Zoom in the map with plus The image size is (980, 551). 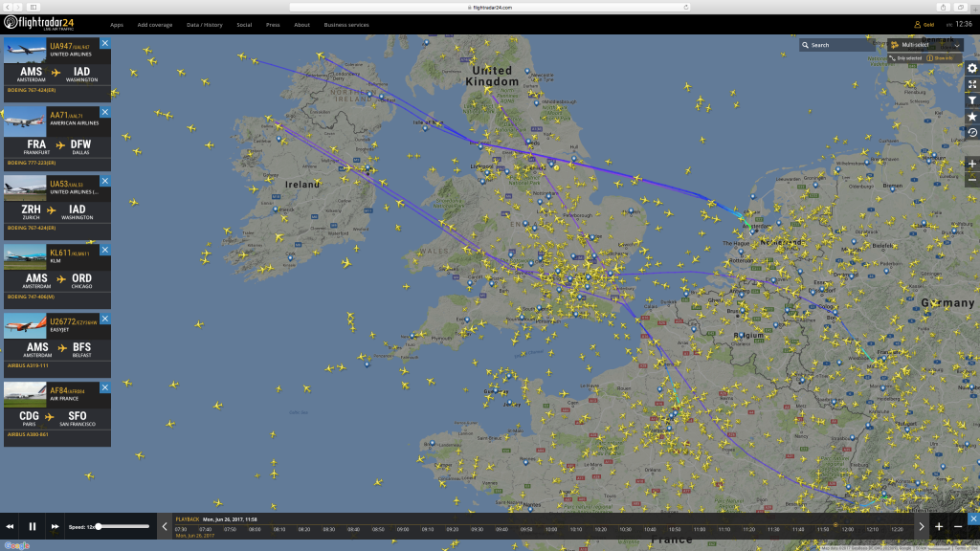click(972, 164)
